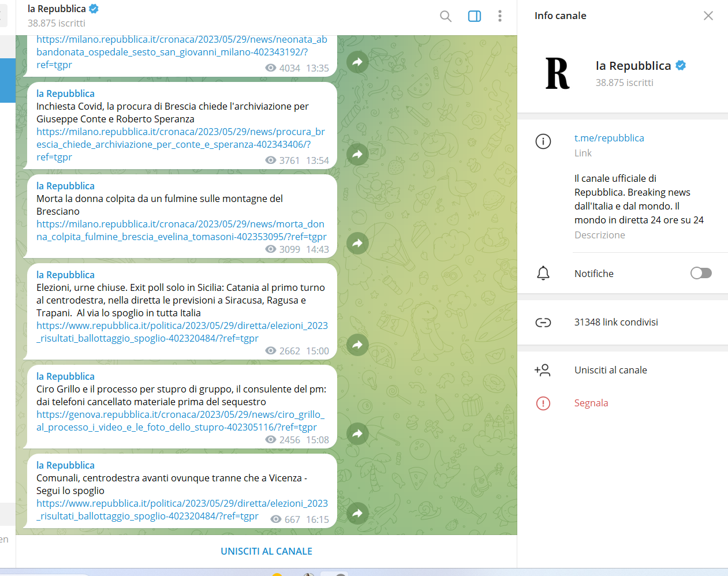Open the Ciro Grillo genova.repubblica.it link
The image size is (728, 576).
[x=180, y=421]
